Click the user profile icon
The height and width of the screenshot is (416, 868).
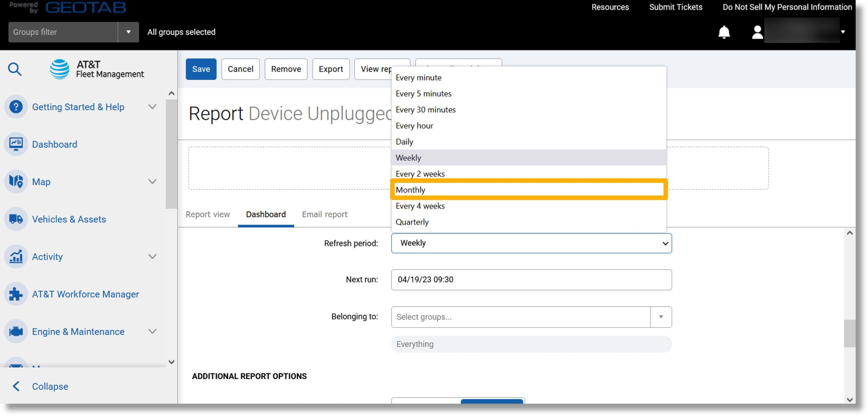757,32
